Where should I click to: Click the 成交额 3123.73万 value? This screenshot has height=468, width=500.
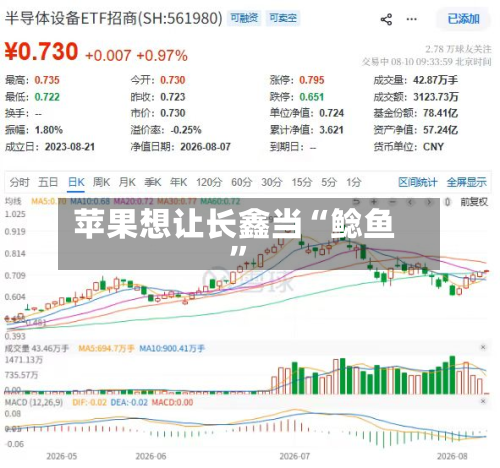[x=436, y=97]
